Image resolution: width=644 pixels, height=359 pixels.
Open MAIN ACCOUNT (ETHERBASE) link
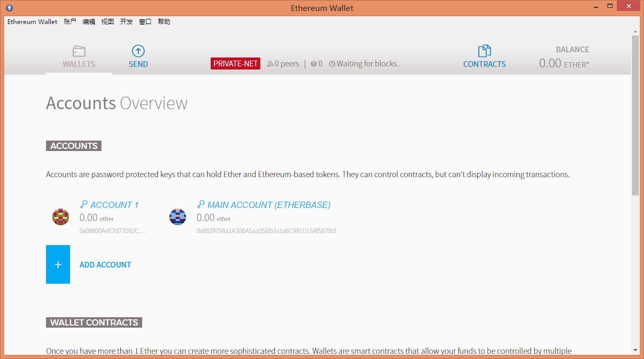pyautogui.click(x=269, y=205)
